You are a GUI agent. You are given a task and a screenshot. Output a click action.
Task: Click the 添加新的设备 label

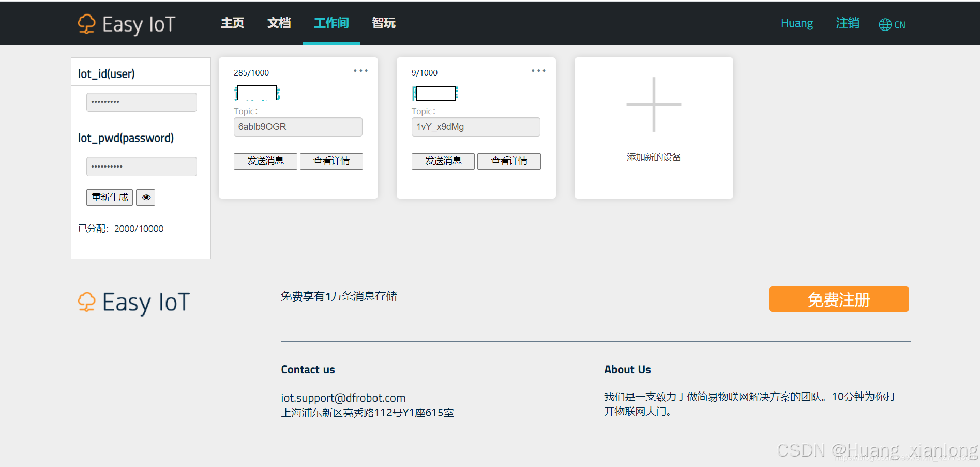654,157
